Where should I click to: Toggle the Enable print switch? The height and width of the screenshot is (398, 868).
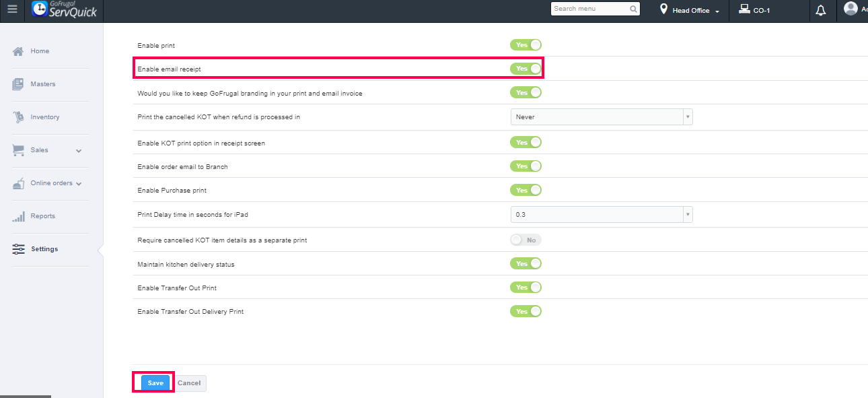526,45
